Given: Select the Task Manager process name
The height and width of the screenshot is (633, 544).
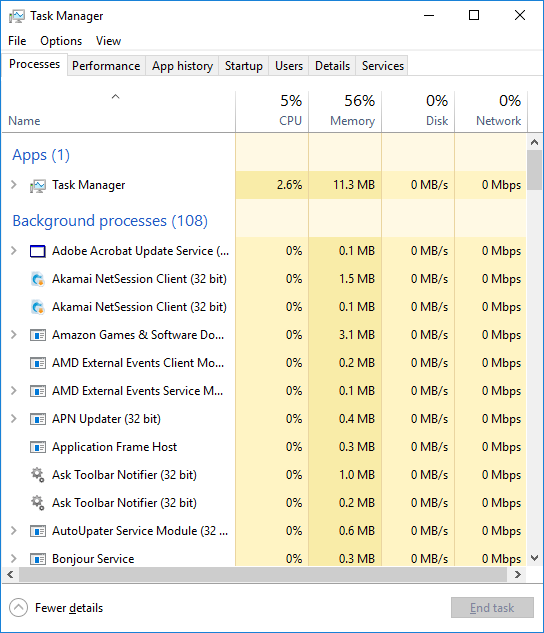Looking at the screenshot, I should tap(88, 185).
